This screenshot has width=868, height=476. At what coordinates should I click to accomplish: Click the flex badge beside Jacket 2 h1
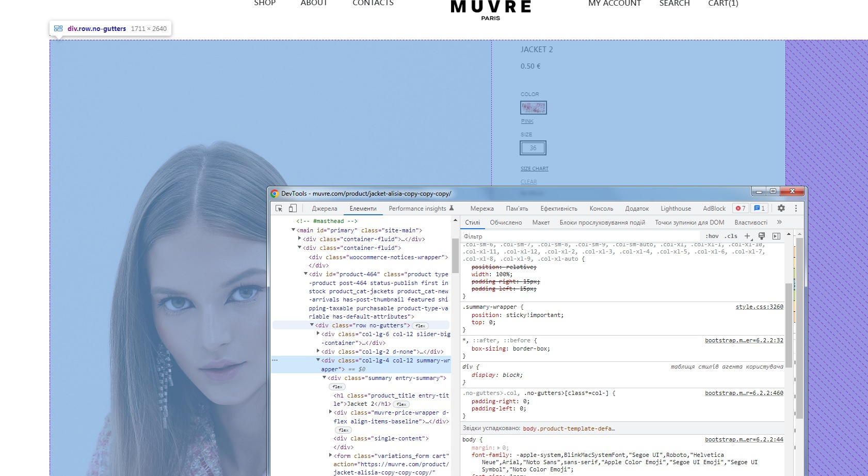401,404
